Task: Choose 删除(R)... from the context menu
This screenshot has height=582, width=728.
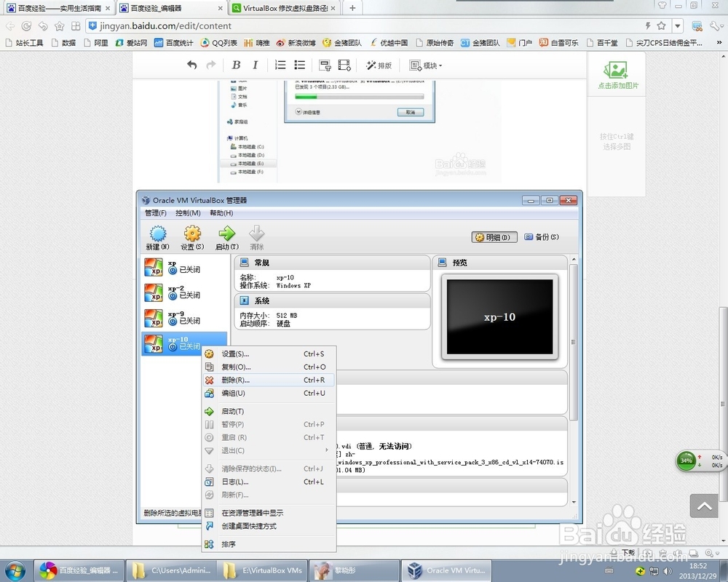Action: (269, 380)
